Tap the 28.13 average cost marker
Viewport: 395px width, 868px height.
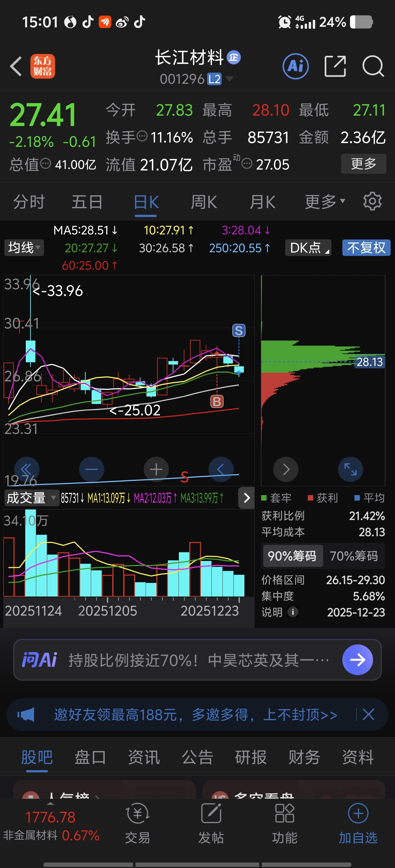370,362
